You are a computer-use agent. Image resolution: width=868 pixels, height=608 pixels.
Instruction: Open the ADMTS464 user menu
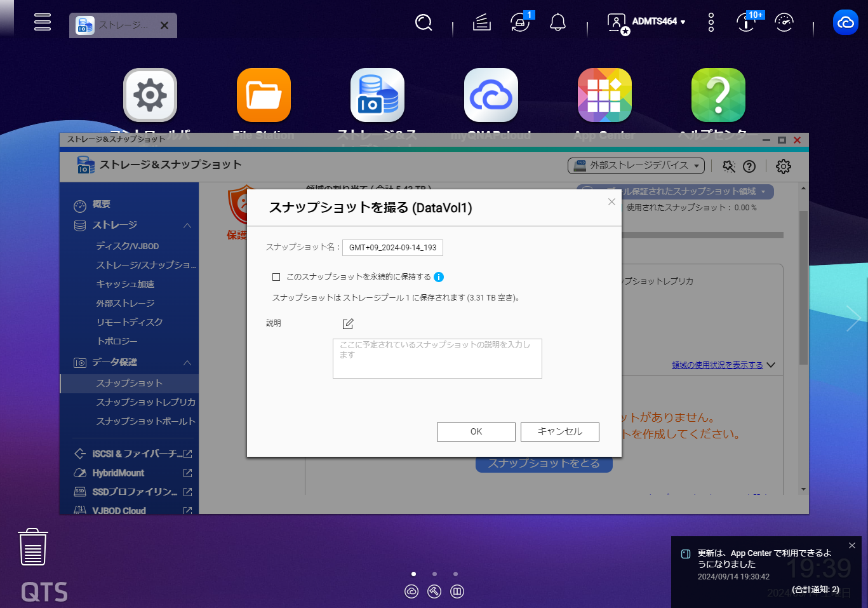pyautogui.click(x=646, y=22)
